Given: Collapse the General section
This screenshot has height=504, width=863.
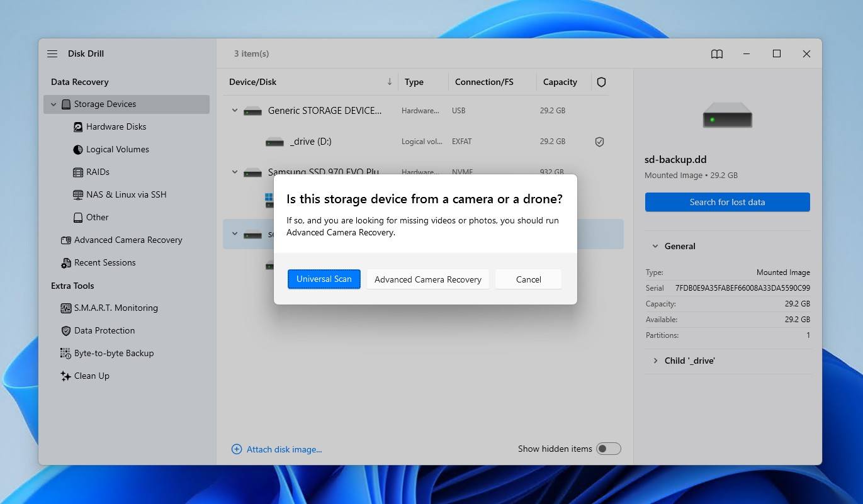Looking at the screenshot, I should (655, 247).
